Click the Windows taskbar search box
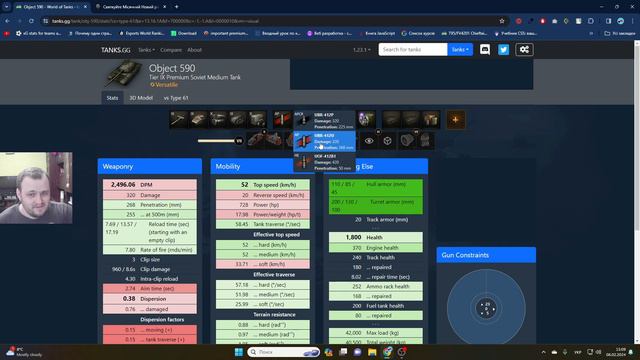This screenshot has height=360, width=640. pos(283,352)
